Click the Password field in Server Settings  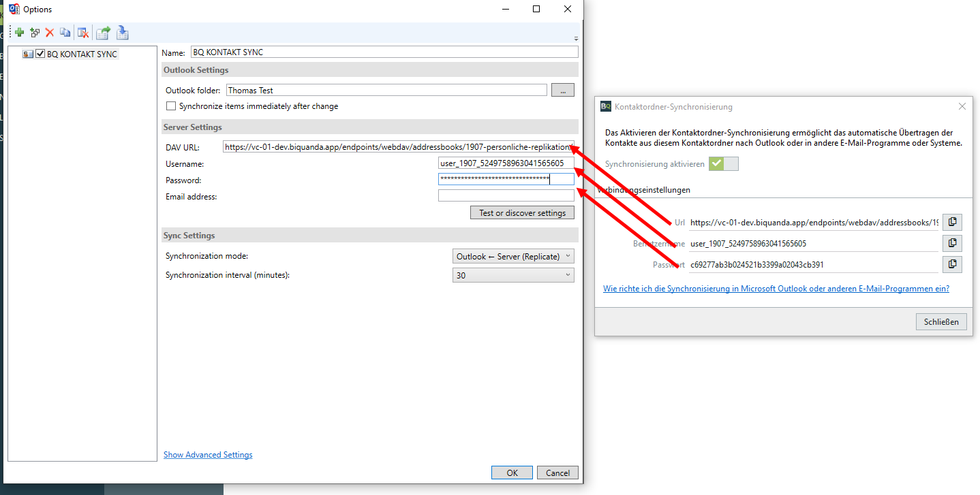click(x=506, y=179)
